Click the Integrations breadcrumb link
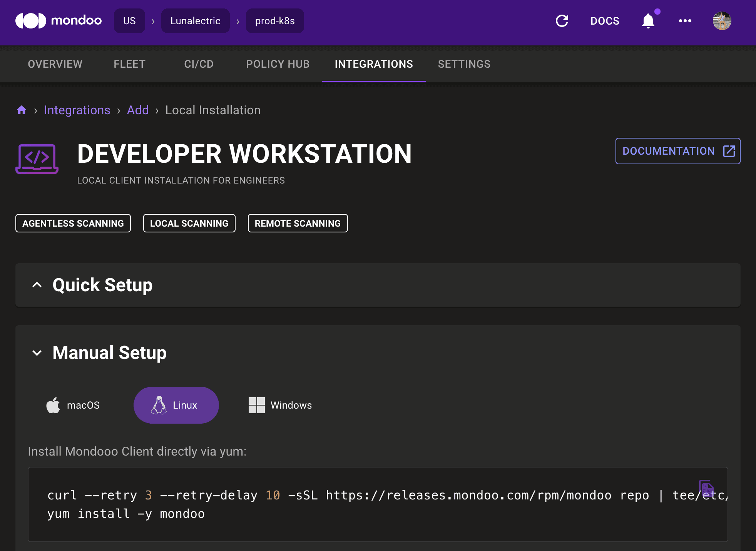 (77, 110)
